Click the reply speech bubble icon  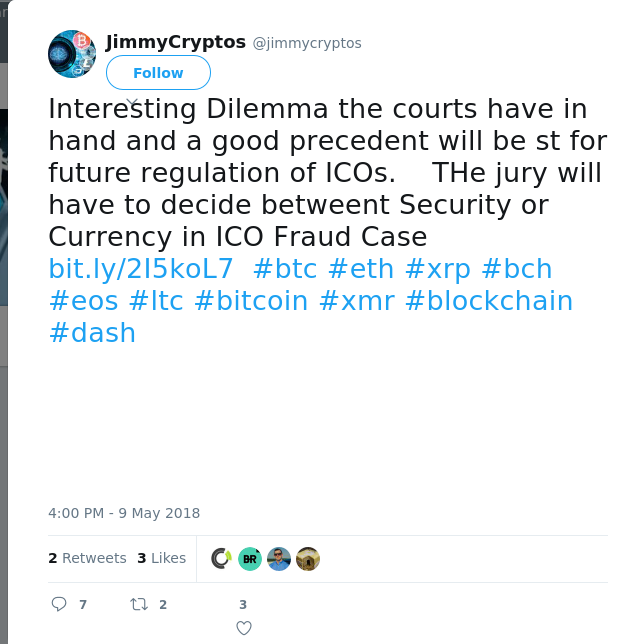point(59,604)
